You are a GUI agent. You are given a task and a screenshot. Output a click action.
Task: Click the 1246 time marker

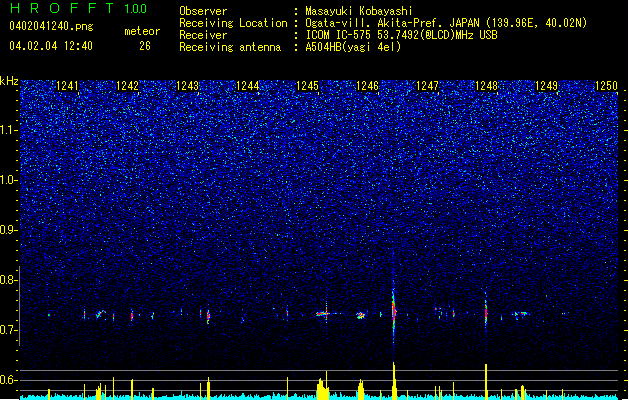click(367, 86)
